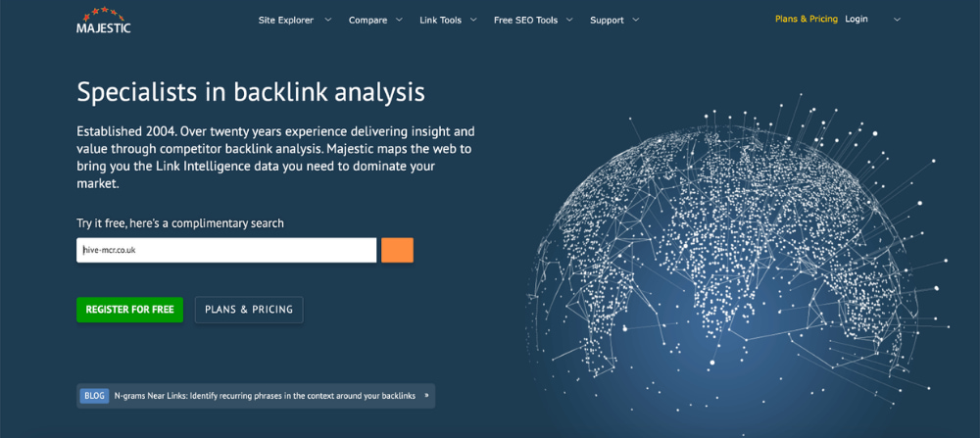Click the REGISTER FOR FREE button
Screen dimensions: 980x438
point(130,310)
